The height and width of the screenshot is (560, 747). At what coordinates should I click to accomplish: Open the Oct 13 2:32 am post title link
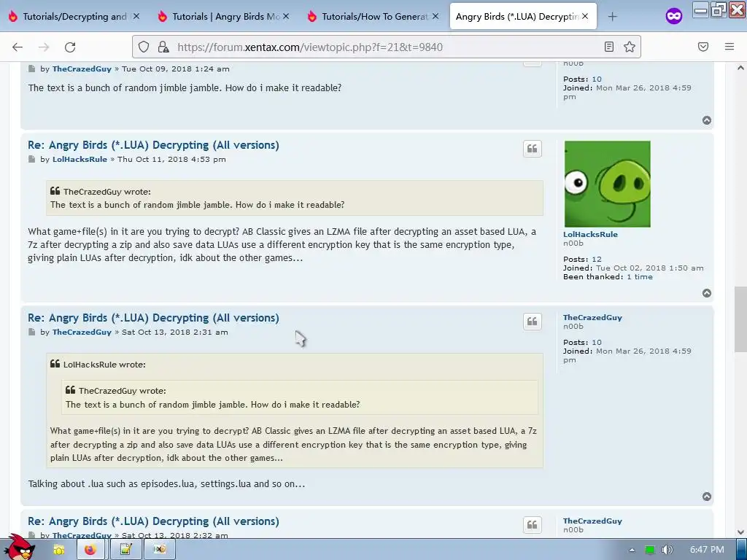[x=153, y=521]
